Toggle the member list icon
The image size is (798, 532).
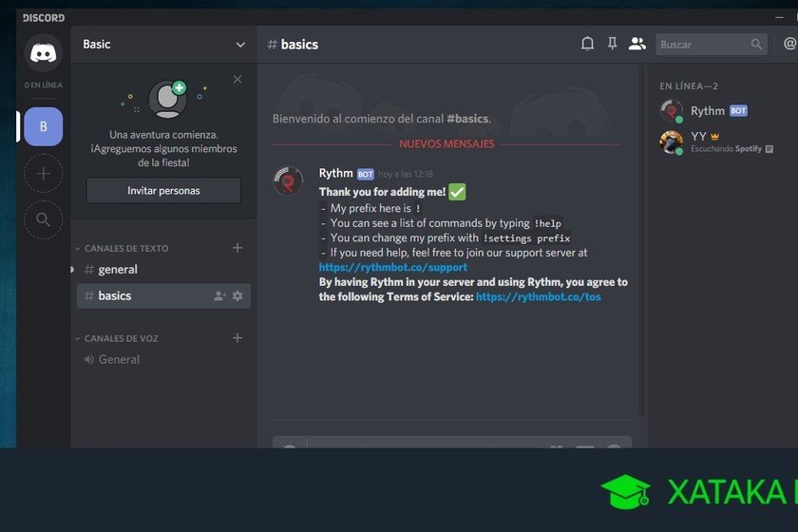coord(636,44)
